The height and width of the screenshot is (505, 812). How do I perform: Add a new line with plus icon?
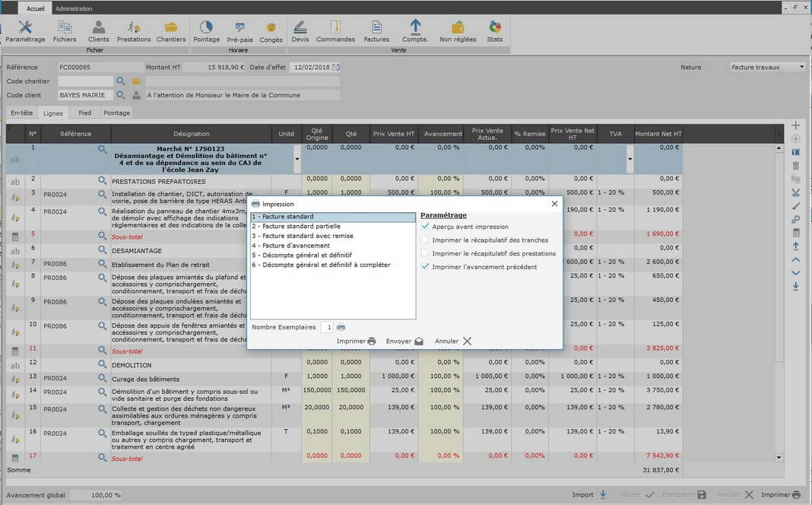coord(796,125)
